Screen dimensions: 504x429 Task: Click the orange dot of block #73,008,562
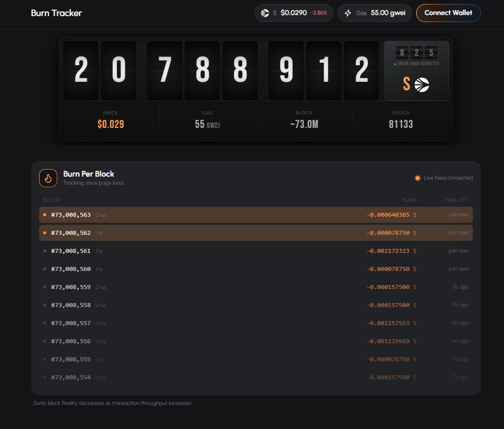pos(45,233)
